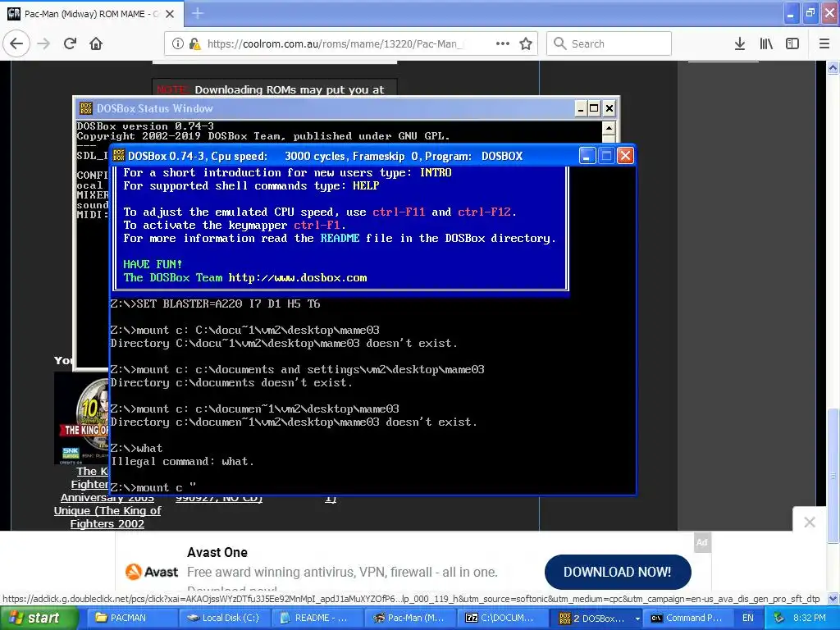Click the DOWNLOAD NOW! Avast button
Image resolution: width=840 pixels, height=630 pixels.
[618, 572]
